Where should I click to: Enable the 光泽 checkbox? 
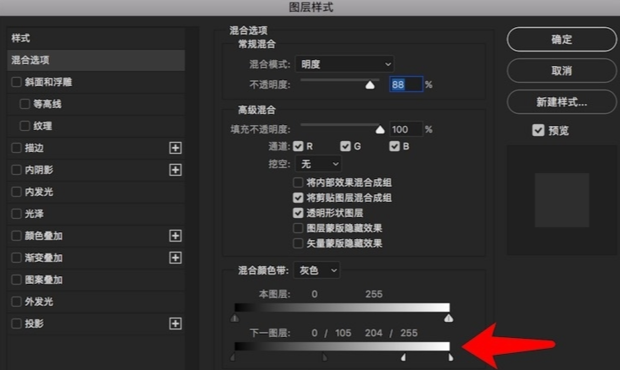pos(16,214)
